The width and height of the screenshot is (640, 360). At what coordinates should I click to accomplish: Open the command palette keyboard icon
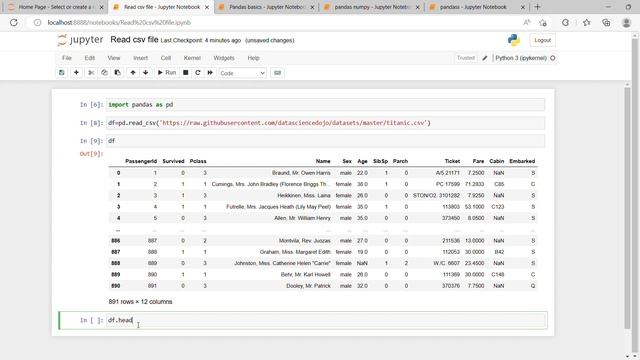278,73
